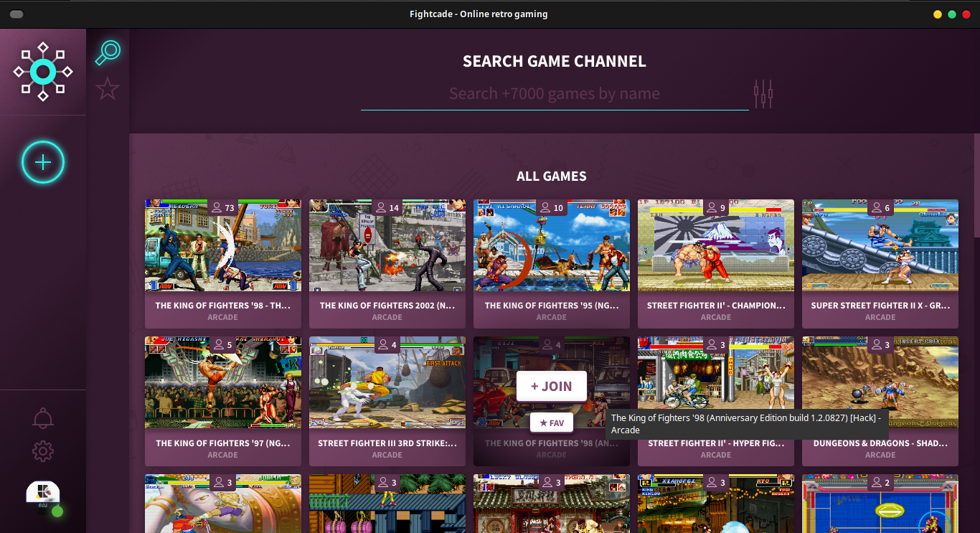Click the 5 players count badge

pos(223,346)
